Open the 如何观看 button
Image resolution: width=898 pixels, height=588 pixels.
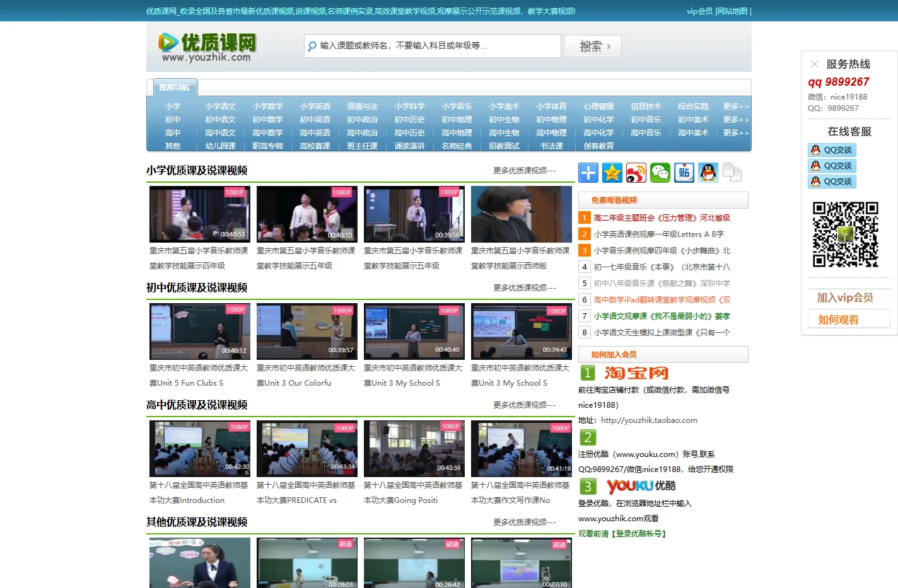[849, 320]
